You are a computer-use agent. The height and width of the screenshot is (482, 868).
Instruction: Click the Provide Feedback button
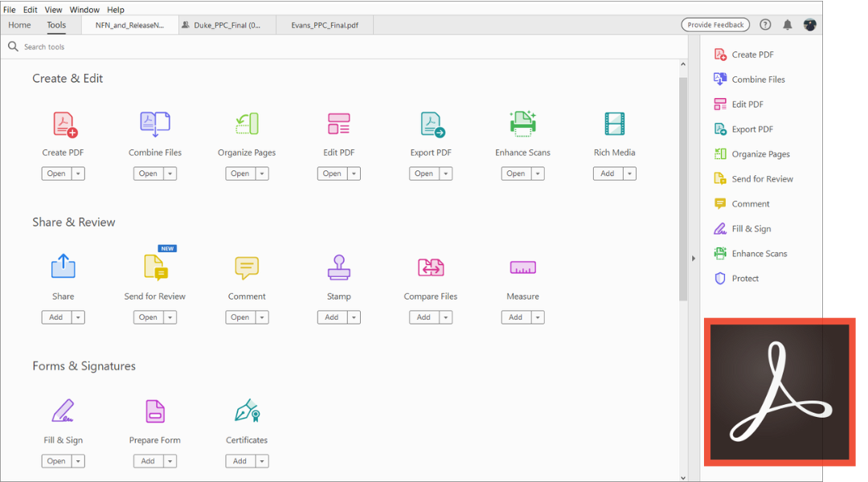(715, 25)
